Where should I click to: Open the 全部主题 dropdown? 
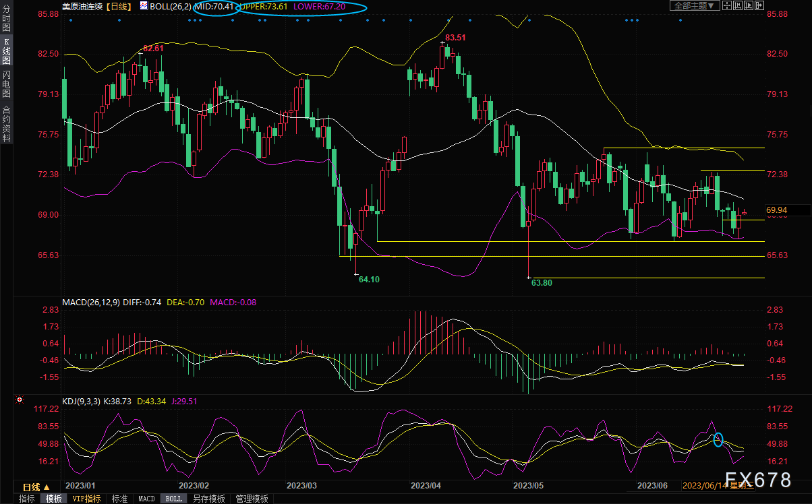coord(695,5)
